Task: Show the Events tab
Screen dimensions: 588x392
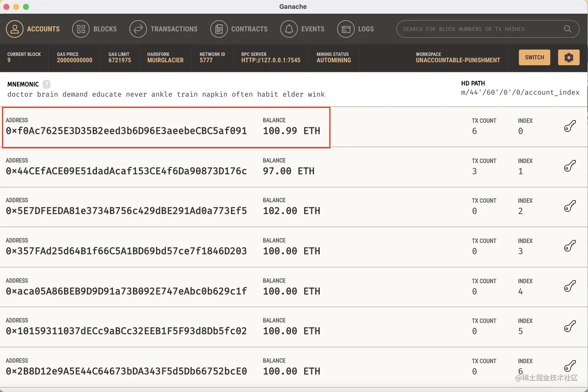Action: (x=302, y=29)
